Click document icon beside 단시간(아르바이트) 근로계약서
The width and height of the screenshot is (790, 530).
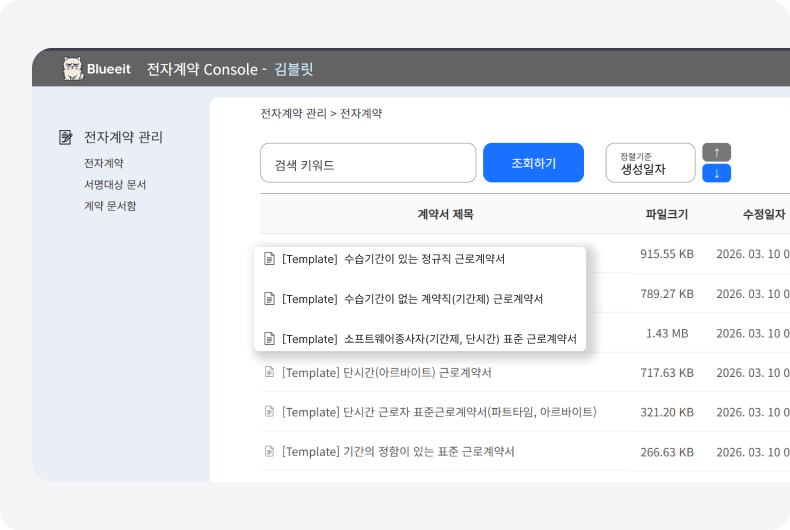(268, 373)
